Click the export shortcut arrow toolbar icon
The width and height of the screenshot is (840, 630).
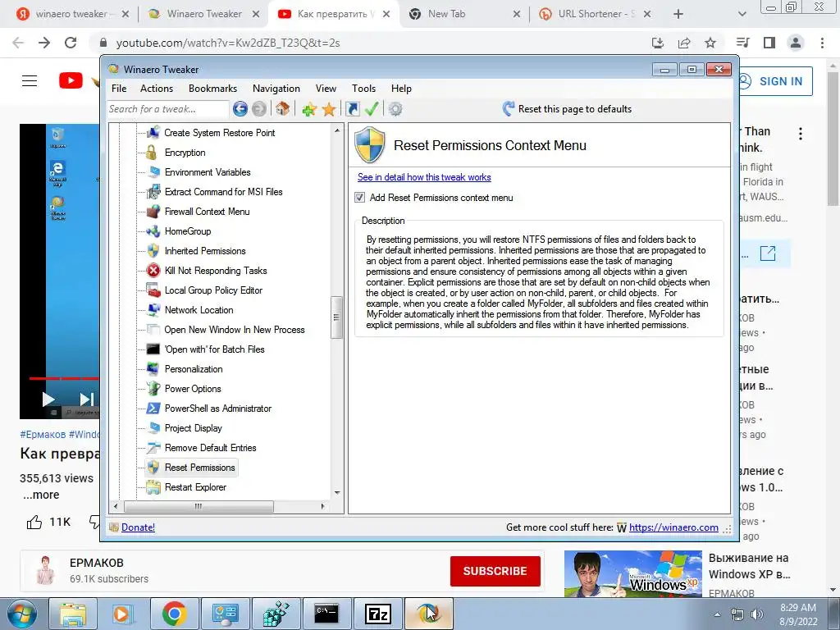coord(353,109)
